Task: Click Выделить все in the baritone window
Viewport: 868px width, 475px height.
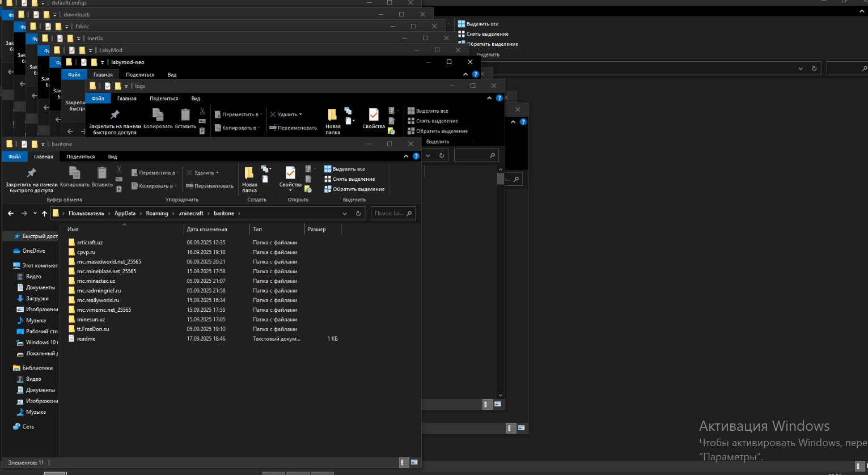Action: pyautogui.click(x=348, y=169)
